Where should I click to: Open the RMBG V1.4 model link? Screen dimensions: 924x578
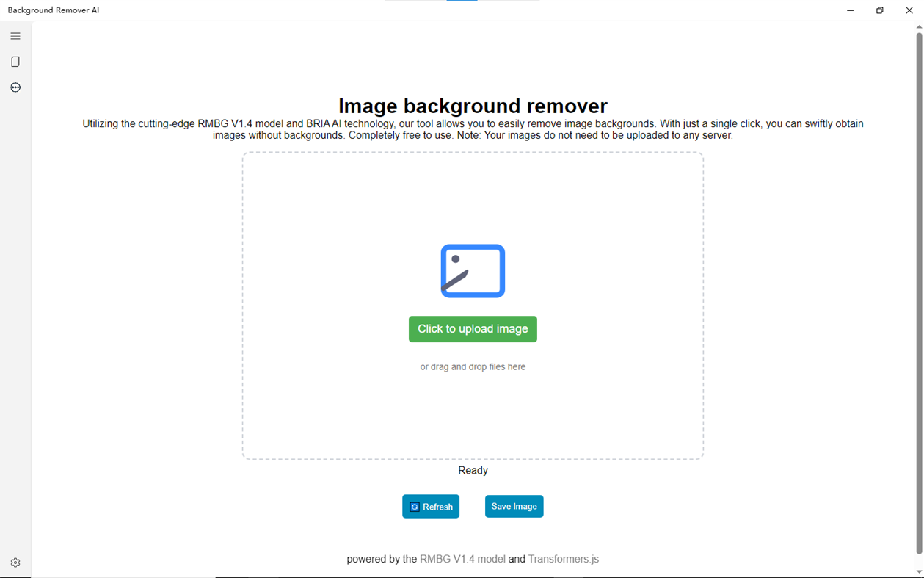(461, 559)
